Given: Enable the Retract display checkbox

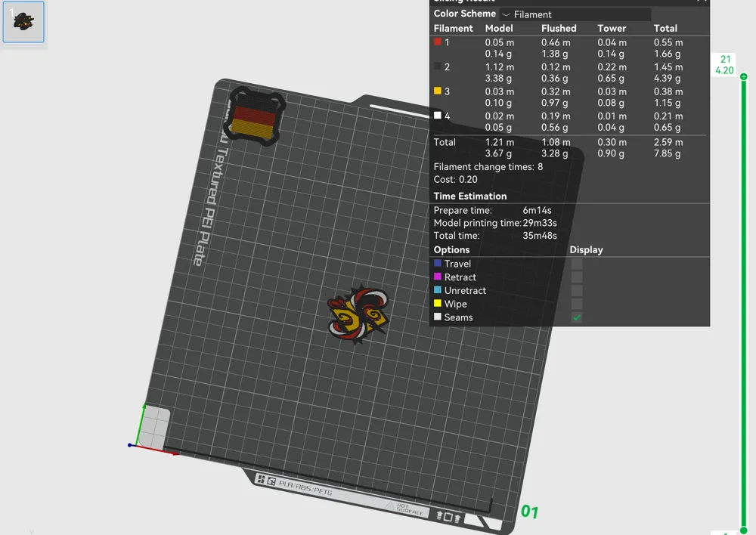Looking at the screenshot, I should (577, 277).
